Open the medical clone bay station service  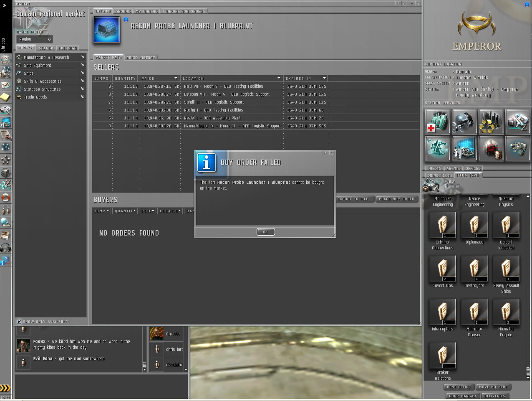437,122
